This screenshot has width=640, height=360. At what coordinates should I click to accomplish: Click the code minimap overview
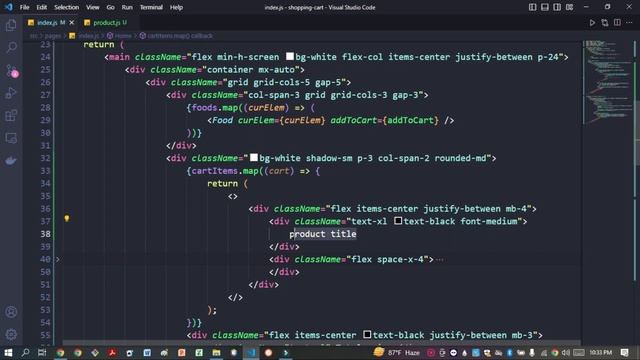tap(607, 82)
